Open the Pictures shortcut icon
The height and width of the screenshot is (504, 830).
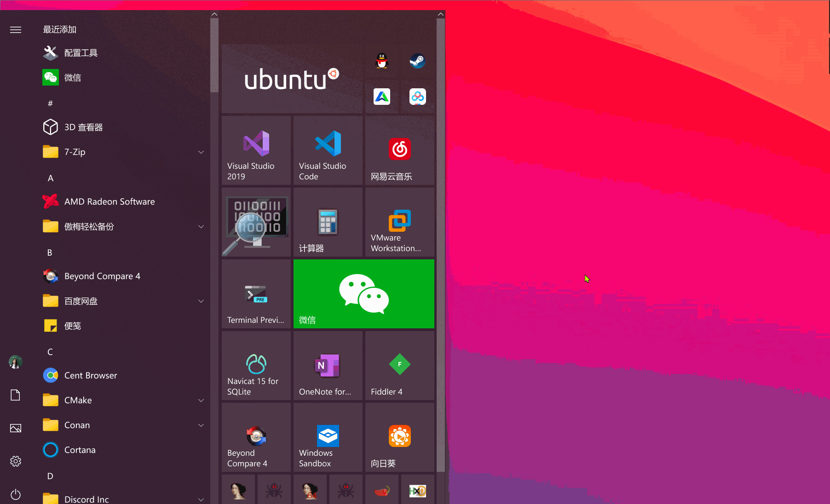16,428
